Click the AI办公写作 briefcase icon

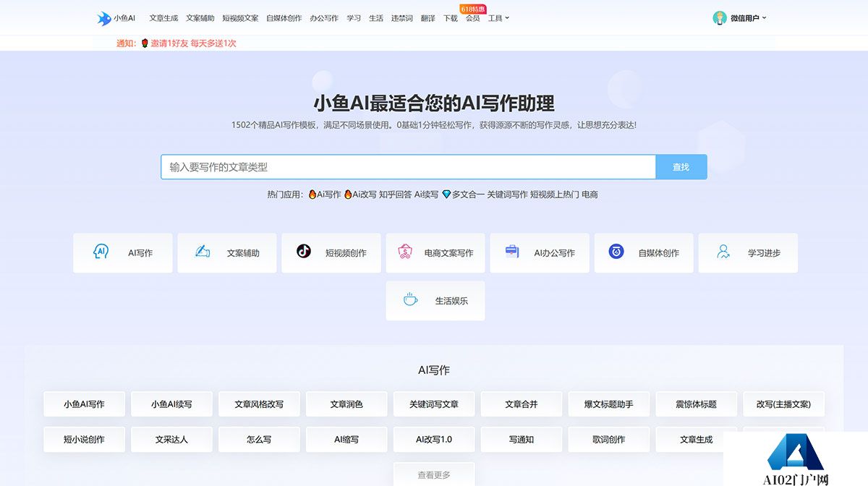tap(512, 252)
